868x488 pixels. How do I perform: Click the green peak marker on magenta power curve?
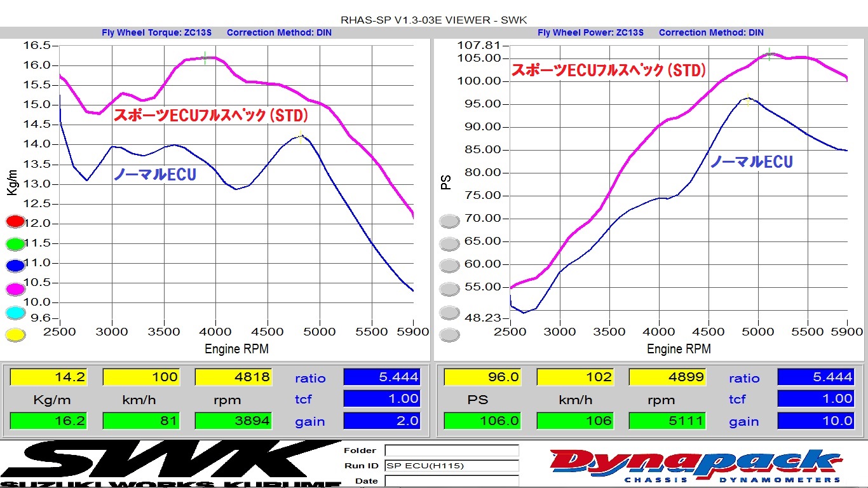(x=769, y=54)
